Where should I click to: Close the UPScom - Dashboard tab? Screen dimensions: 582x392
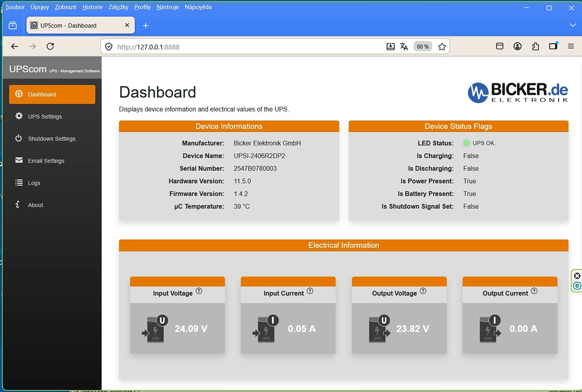[x=127, y=25]
